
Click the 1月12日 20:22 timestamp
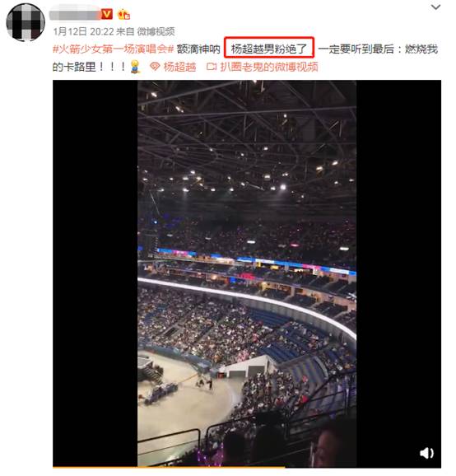pyautogui.click(x=83, y=31)
